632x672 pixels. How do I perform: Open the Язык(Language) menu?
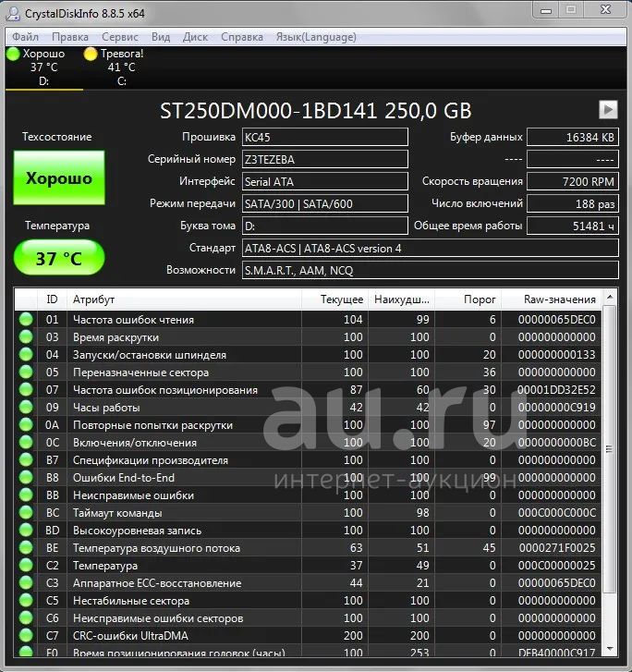coord(316,37)
